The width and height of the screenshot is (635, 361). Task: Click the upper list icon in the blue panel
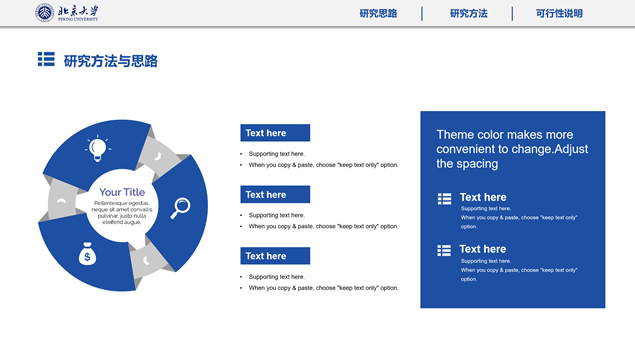(x=444, y=199)
